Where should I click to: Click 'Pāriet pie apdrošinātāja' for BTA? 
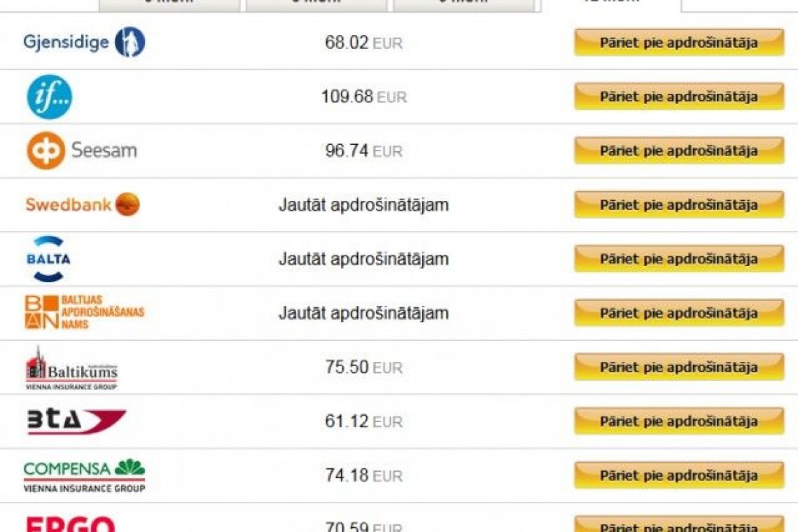[x=679, y=421]
